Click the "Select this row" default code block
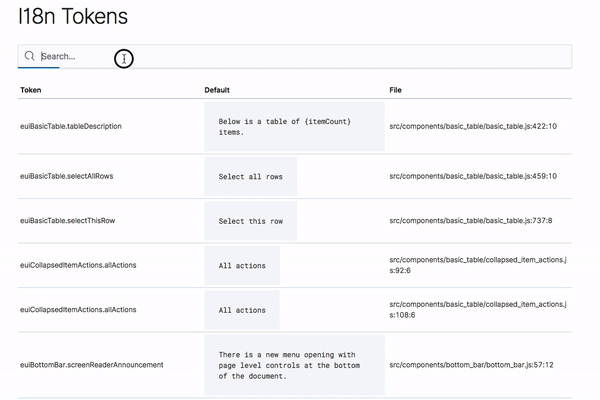600x400 pixels. point(250,220)
